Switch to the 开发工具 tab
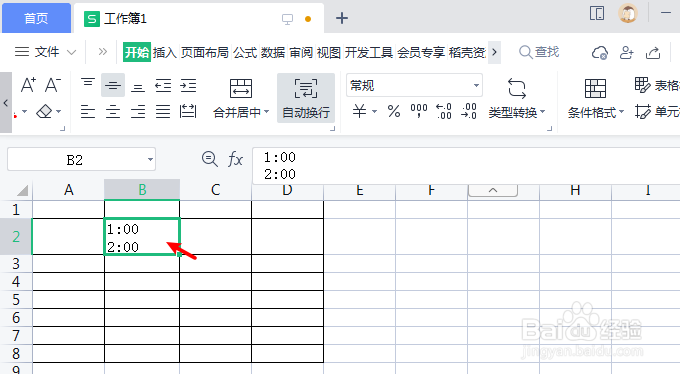The height and width of the screenshot is (374, 680). click(369, 52)
